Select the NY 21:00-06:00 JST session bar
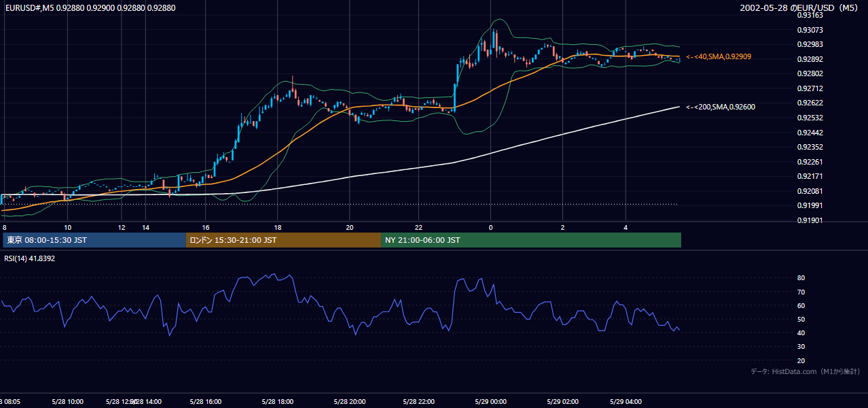Screen dimensions: 868x408 coord(531,240)
